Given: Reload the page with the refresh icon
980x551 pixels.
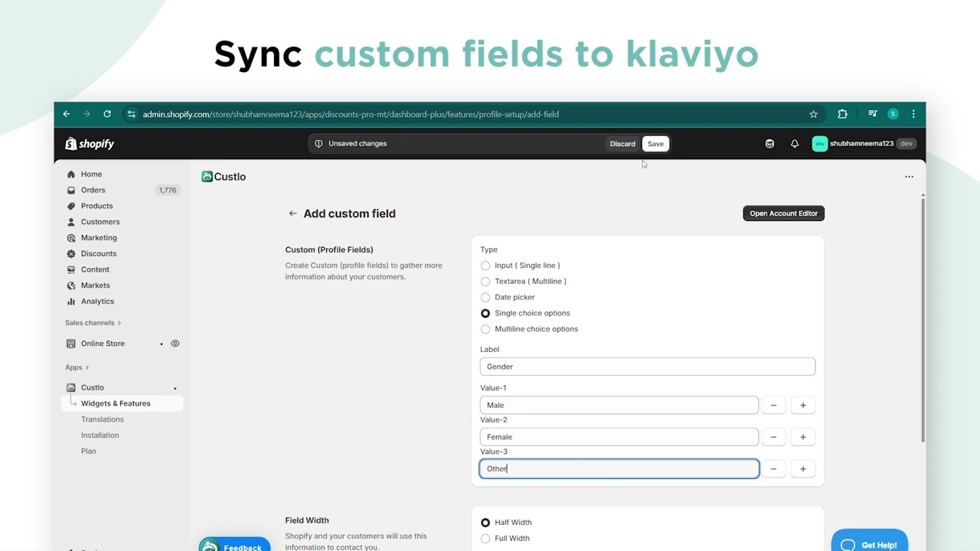Looking at the screenshot, I should tap(107, 114).
